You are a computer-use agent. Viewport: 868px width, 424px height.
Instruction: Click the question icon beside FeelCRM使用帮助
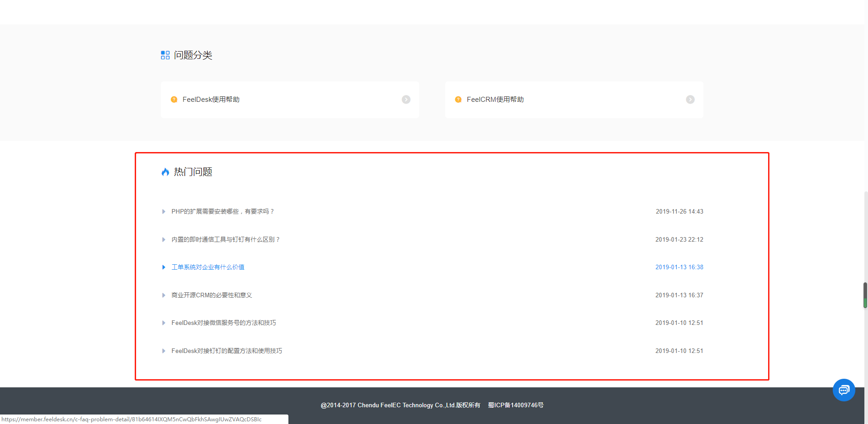(x=458, y=100)
